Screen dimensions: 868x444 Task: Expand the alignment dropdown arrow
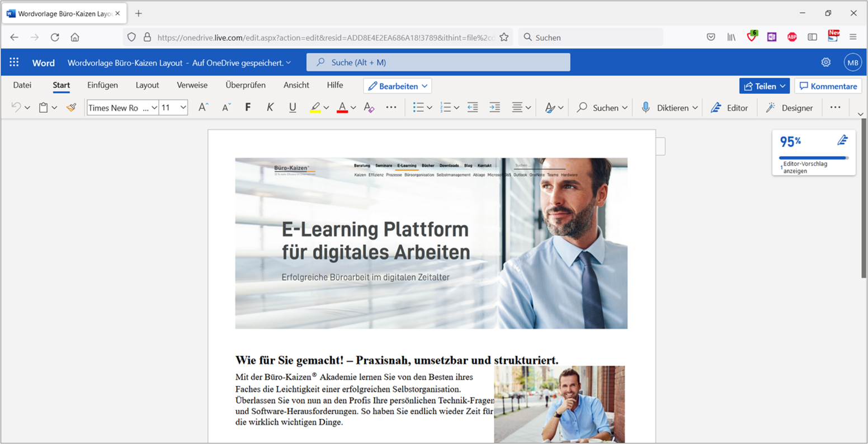click(528, 108)
